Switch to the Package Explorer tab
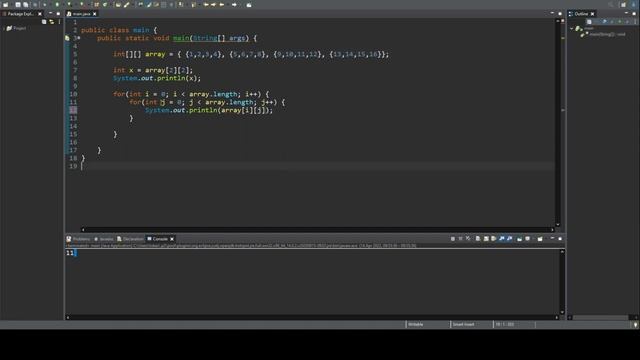 pyautogui.click(x=20, y=14)
